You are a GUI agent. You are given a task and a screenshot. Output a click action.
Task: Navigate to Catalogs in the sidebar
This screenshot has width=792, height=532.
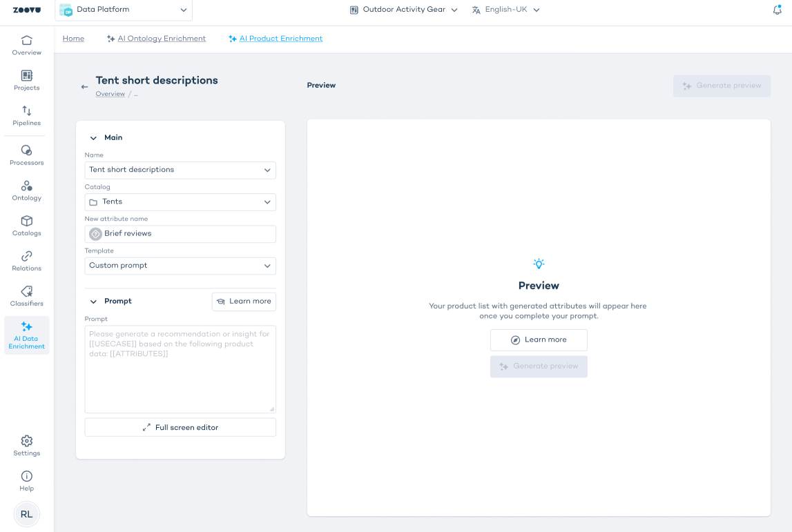(26, 226)
